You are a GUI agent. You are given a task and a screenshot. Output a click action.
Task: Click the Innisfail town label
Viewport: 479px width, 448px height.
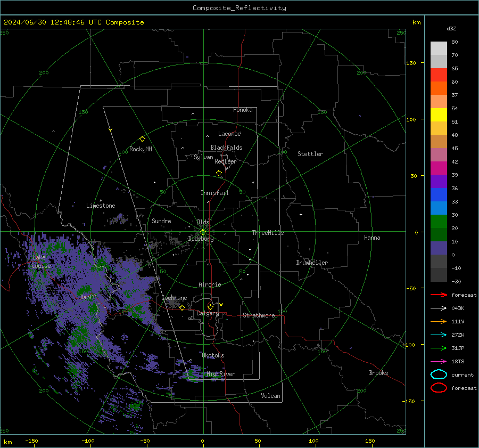[x=214, y=193]
